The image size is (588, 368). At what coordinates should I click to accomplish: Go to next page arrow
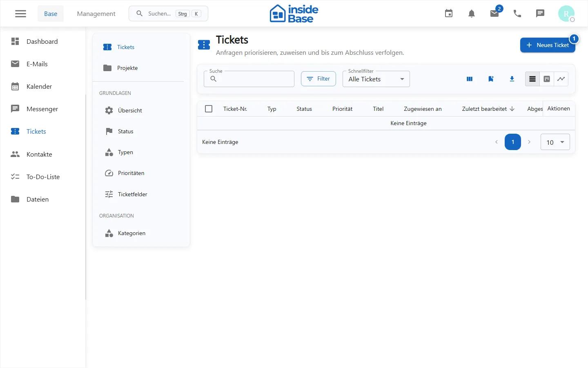click(x=529, y=142)
